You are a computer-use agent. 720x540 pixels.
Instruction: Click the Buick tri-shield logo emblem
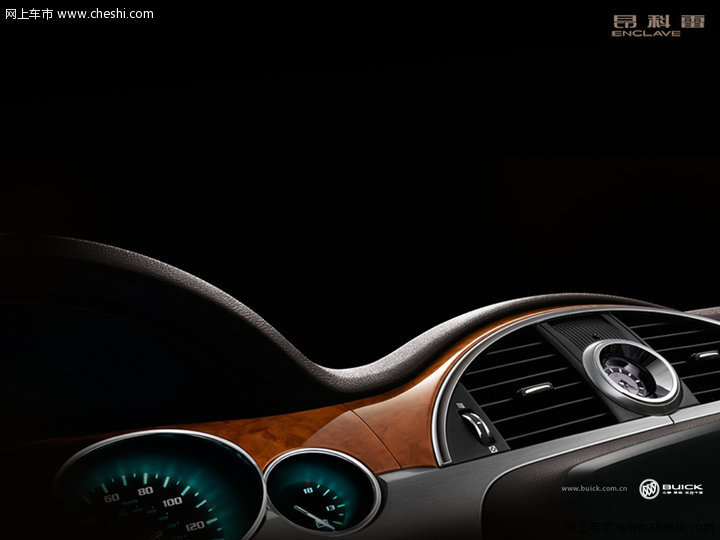coord(650,489)
